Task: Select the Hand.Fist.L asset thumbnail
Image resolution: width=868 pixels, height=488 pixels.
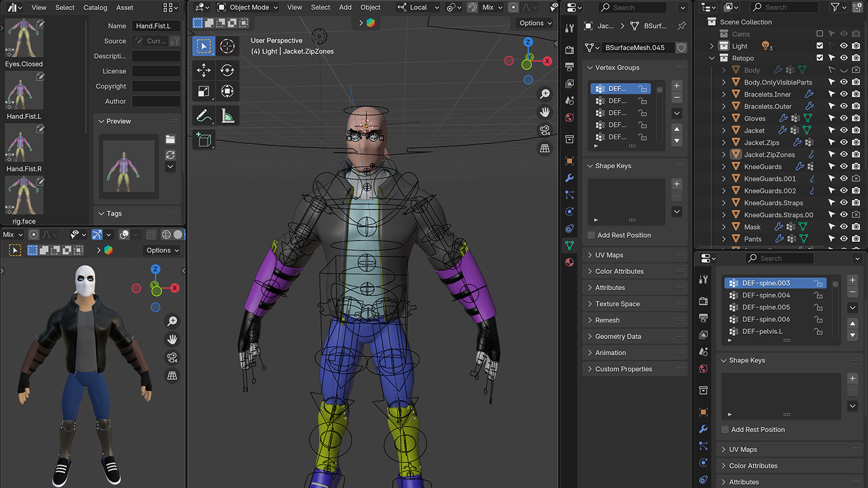Action: click(x=24, y=91)
